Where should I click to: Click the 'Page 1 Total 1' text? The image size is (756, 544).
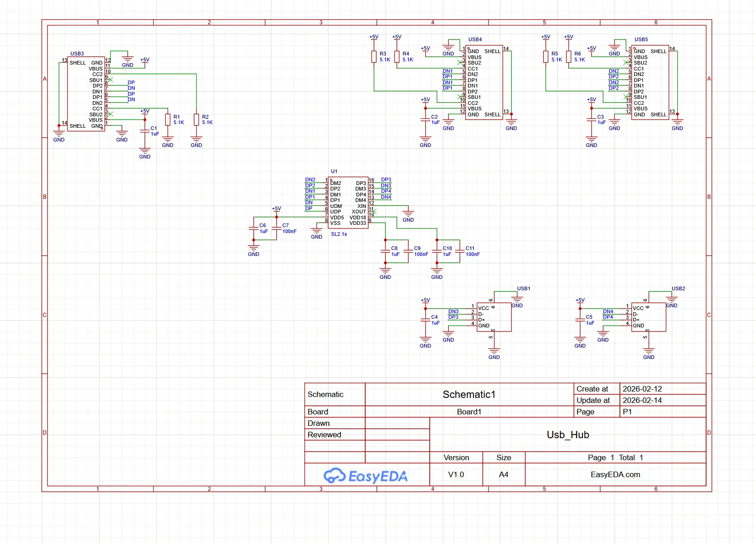(x=615, y=457)
